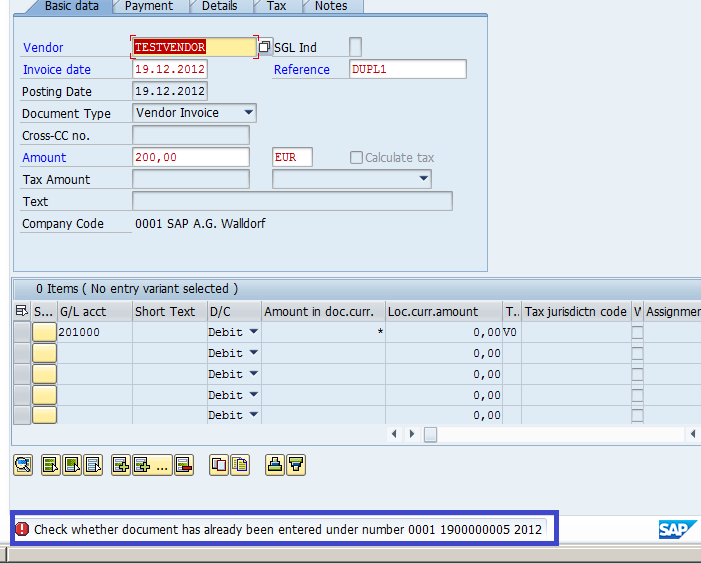Click the duplicate document error message text

pyautogui.click(x=288, y=529)
